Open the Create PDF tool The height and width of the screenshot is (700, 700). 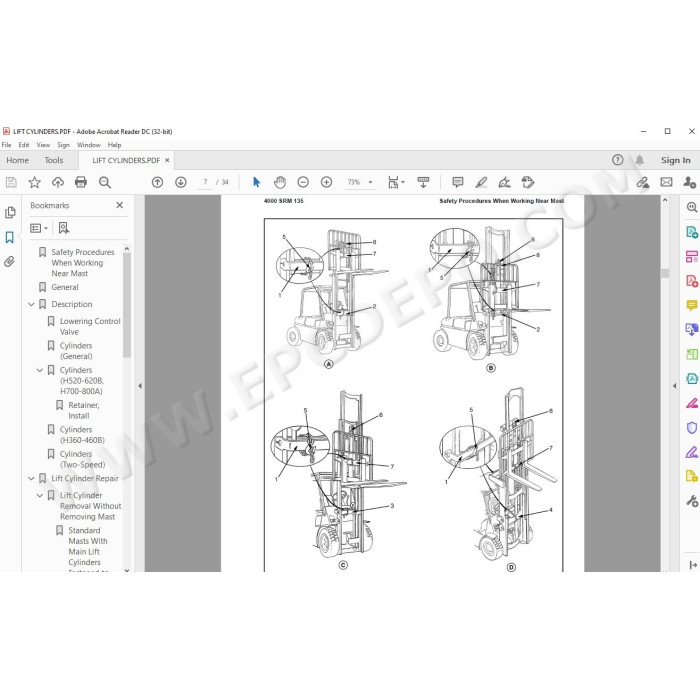click(692, 281)
